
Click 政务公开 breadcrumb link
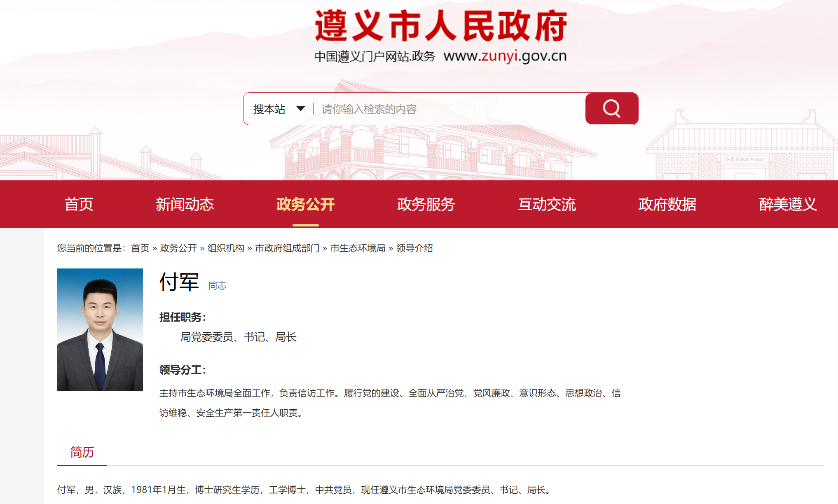[178, 248]
